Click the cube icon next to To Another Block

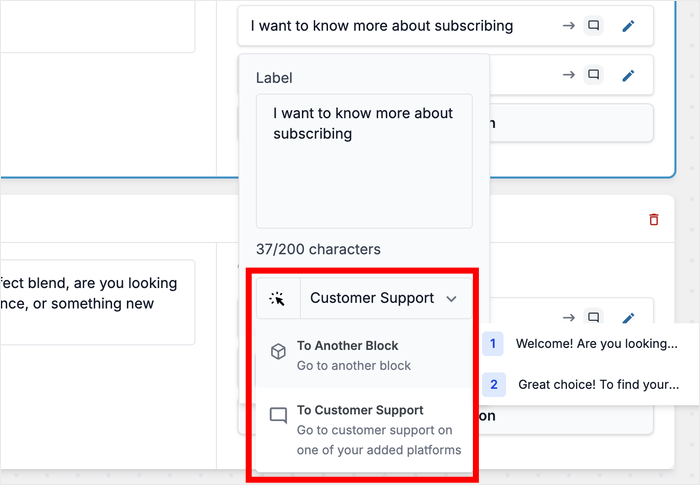tap(279, 352)
